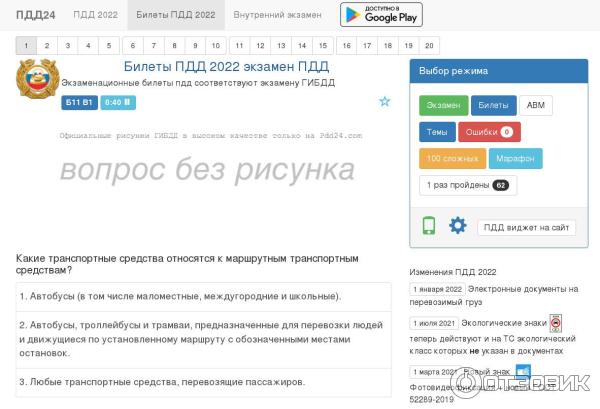Open the ПДД 2022 menu item
The image size is (600, 409).
[x=95, y=15]
